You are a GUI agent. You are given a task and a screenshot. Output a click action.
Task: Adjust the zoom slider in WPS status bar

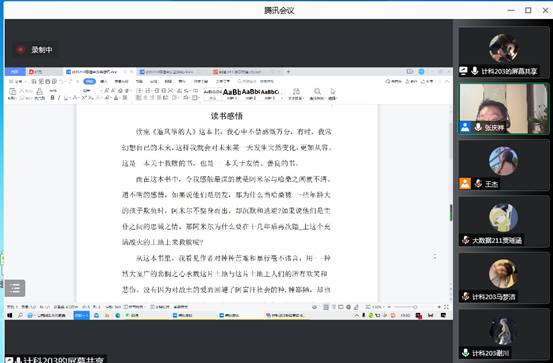coord(415,307)
